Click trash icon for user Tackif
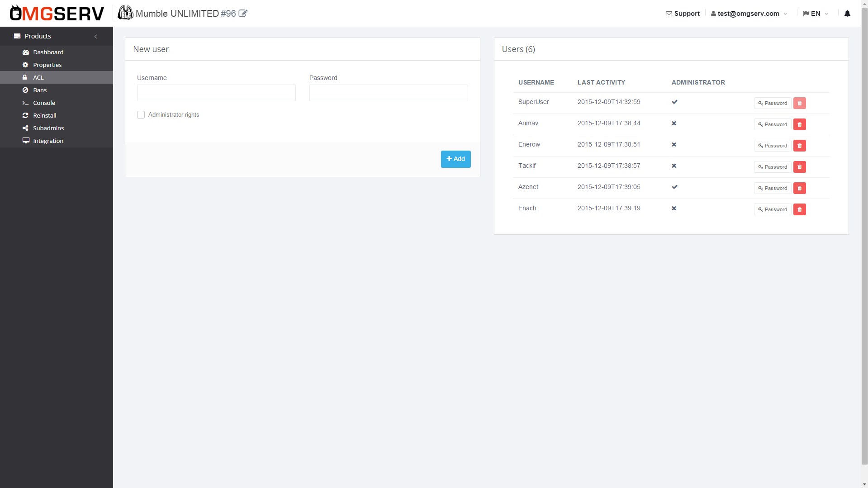The height and width of the screenshot is (488, 868). [799, 167]
